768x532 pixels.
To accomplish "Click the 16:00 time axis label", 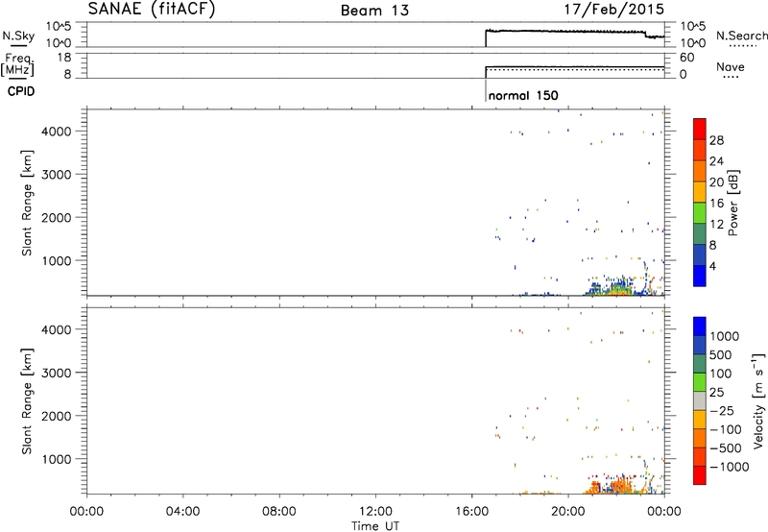I will tap(471, 512).
